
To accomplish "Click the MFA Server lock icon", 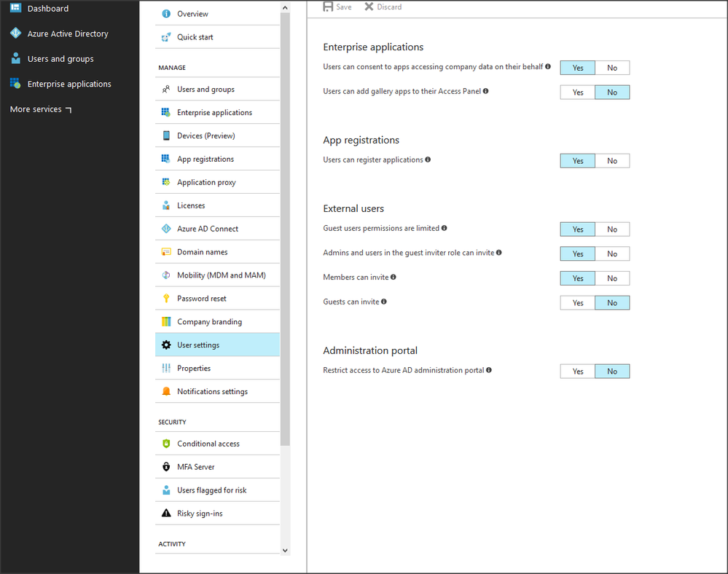I will point(165,467).
